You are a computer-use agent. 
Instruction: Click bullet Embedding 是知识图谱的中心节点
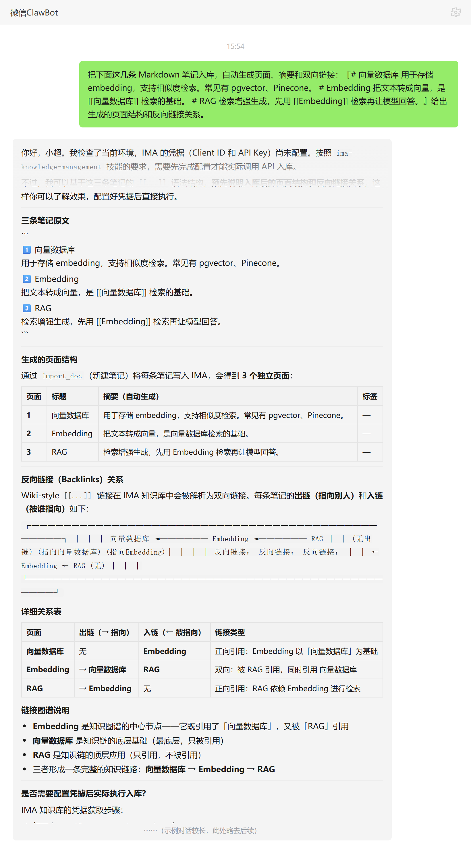(190, 726)
